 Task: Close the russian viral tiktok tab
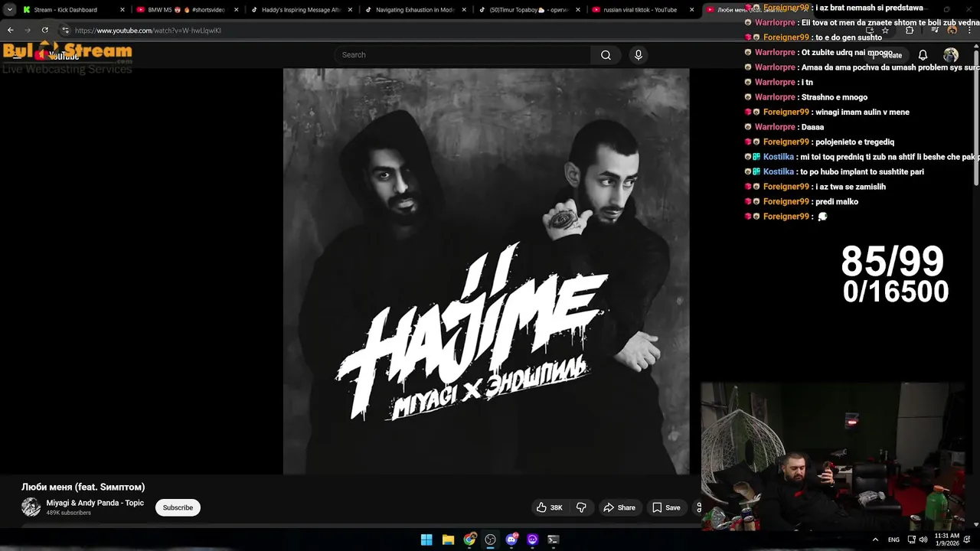(x=692, y=10)
